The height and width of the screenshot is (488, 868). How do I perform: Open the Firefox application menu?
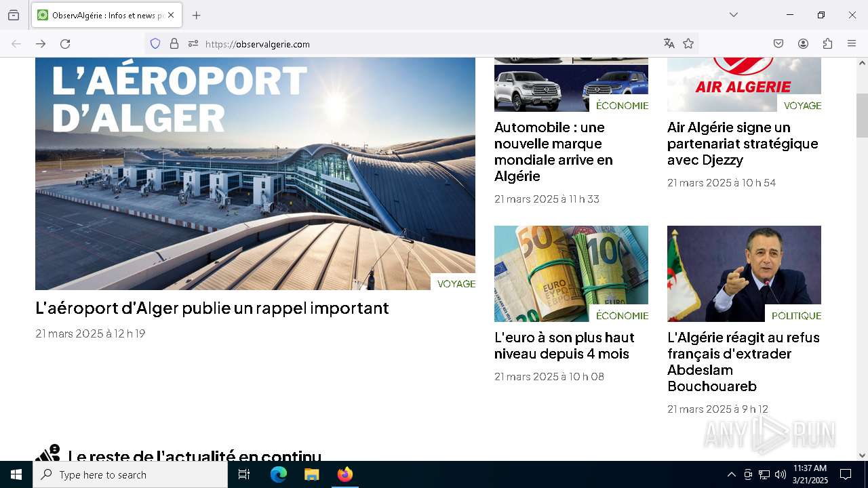(x=852, y=43)
